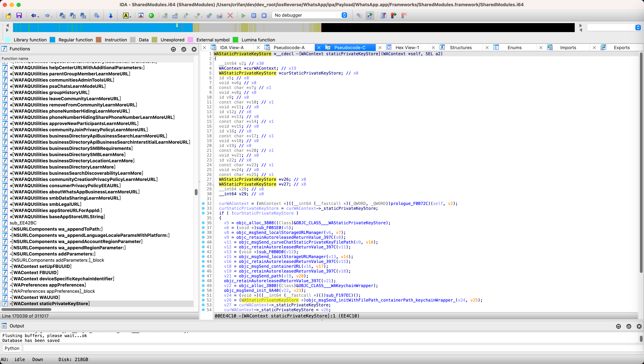
Task: Select +[WAFAQUtilities smbLegalURL] function
Action: pos(97,204)
